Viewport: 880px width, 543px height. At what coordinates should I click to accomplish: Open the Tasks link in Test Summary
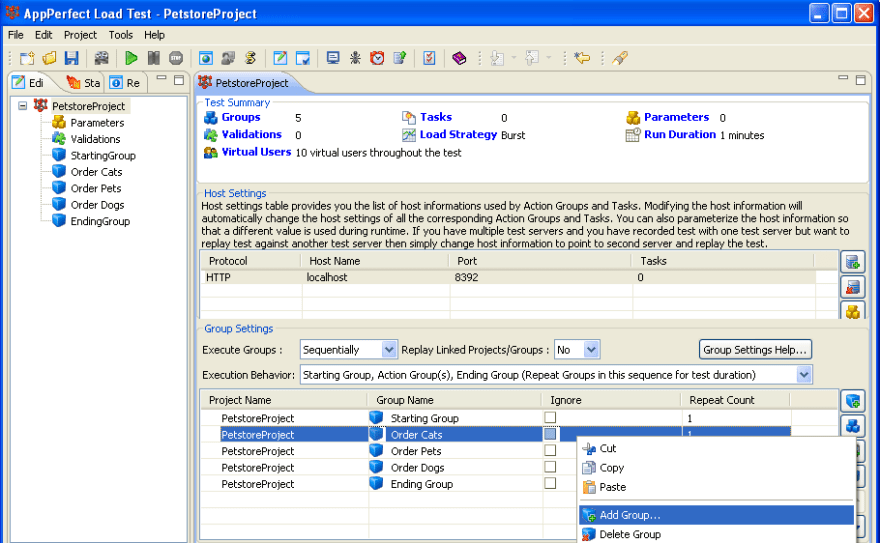(x=436, y=117)
